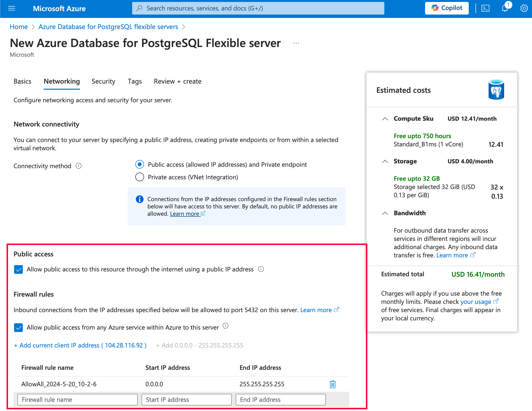Open the notifications bell
This screenshot has width=532, height=411.
tap(505, 8)
